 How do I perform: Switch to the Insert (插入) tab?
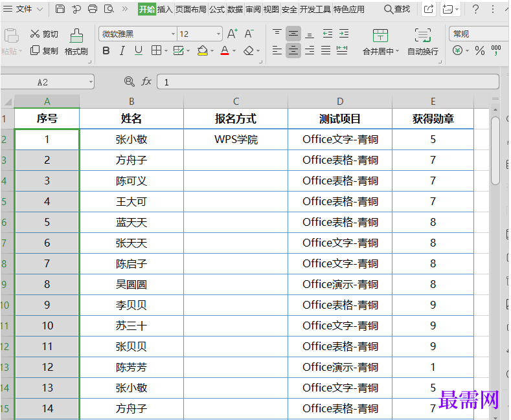coord(165,9)
